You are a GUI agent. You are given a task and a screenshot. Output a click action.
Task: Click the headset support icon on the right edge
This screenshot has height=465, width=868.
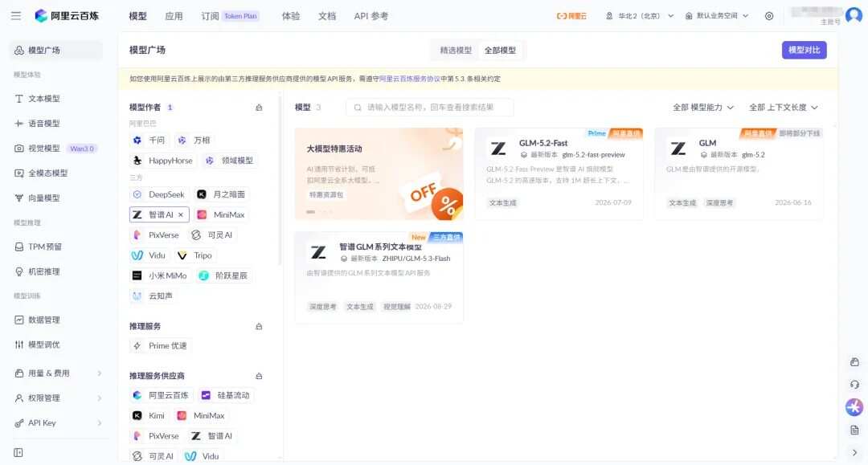[x=854, y=384]
